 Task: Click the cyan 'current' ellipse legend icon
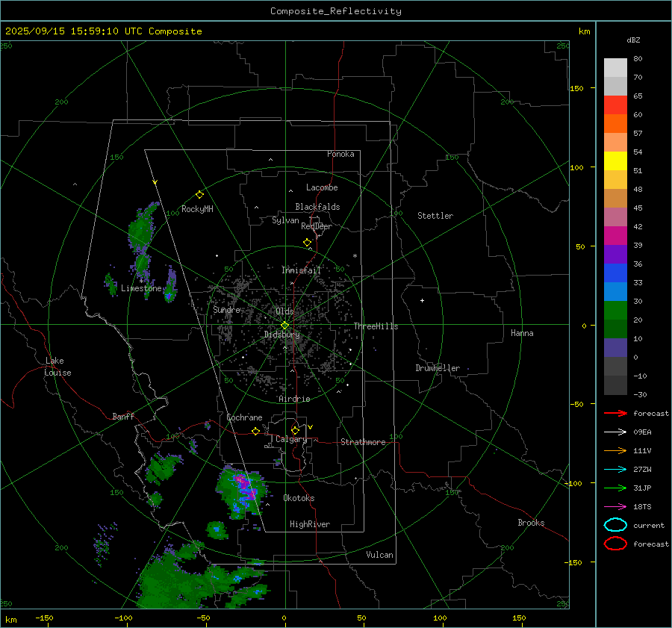[615, 525]
